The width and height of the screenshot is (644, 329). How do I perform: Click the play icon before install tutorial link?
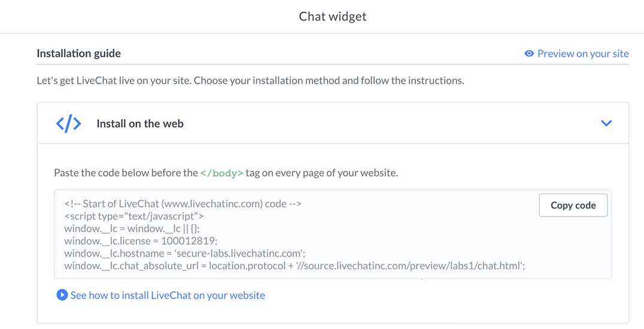tap(62, 295)
